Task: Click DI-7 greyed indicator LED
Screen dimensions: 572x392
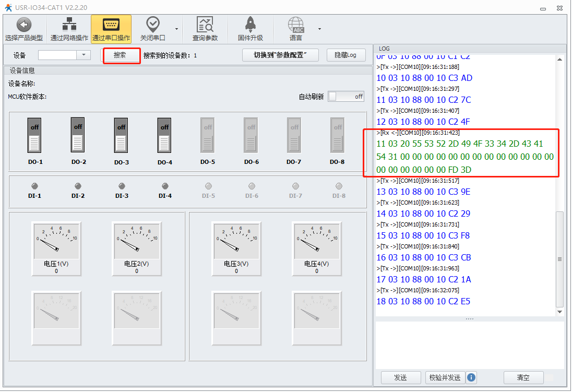Action: pos(295,186)
